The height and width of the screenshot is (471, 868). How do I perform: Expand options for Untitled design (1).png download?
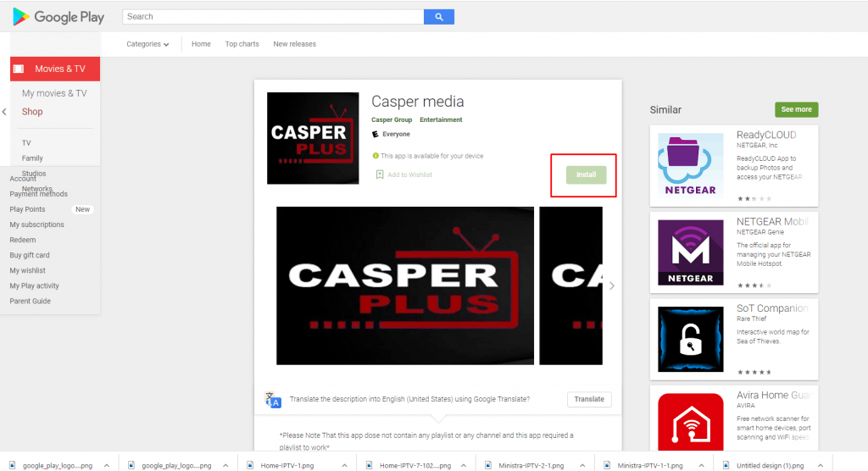(821, 465)
